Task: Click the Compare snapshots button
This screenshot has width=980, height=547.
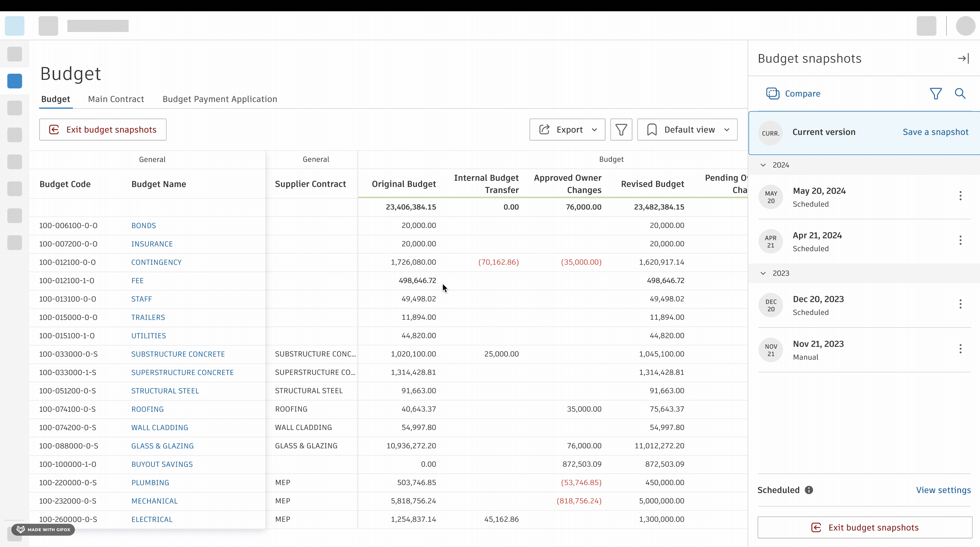Action: coord(793,94)
